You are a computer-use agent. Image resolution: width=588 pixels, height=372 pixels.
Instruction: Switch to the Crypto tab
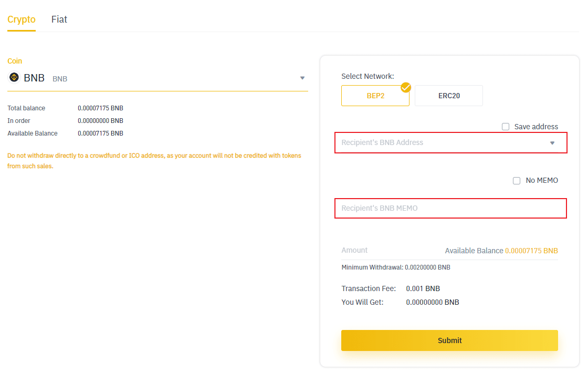[22, 19]
